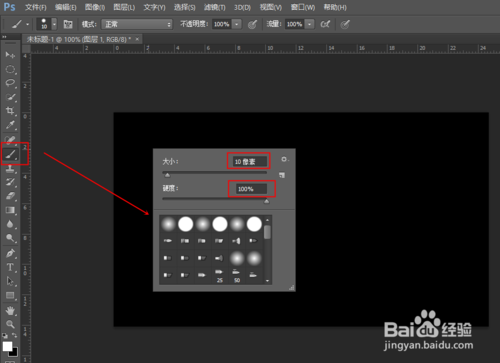Viewport: 500px width, 363px height.
Task: Set the foreground color swatch
Action: (x=7, y=346)
